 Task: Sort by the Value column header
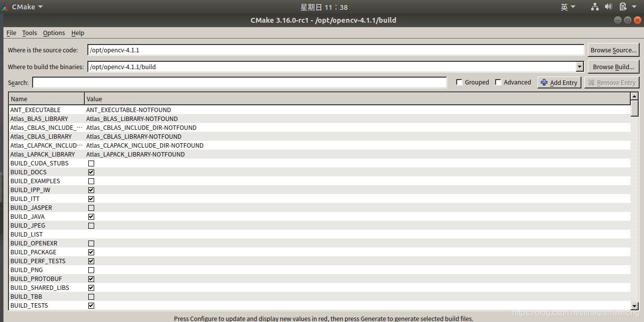tap(358, 99)
